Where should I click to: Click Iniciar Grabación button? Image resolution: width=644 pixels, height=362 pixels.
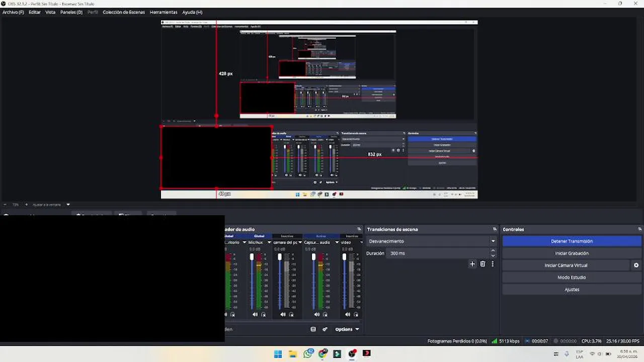coord(572,253)
